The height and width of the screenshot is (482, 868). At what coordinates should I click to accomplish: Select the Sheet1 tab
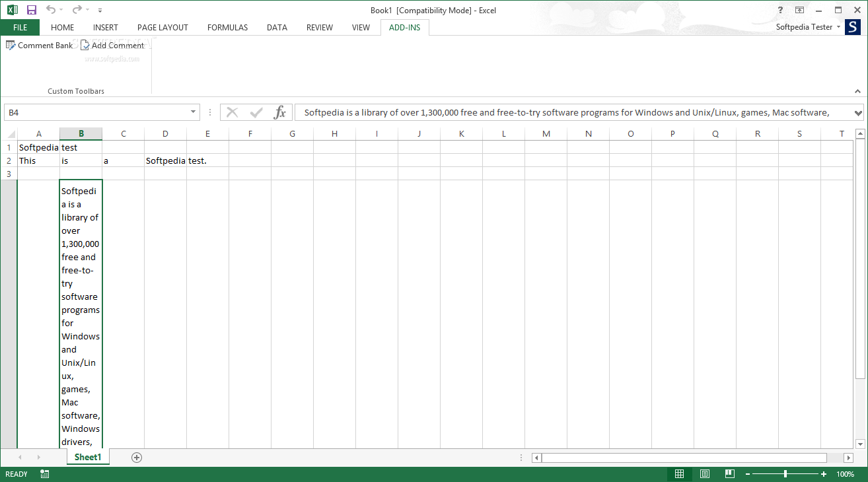(x=88, y=457)
